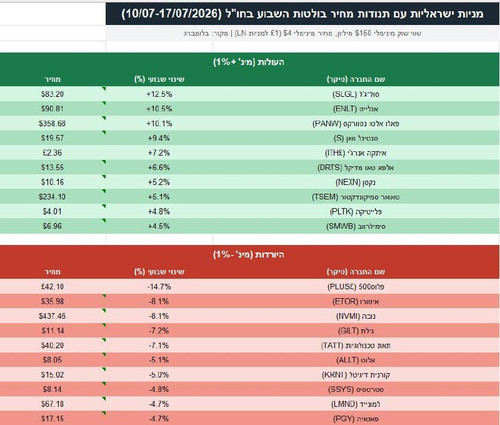Click the $35.98 price cell
500x425 pixels.
click(x=53, y=301)
